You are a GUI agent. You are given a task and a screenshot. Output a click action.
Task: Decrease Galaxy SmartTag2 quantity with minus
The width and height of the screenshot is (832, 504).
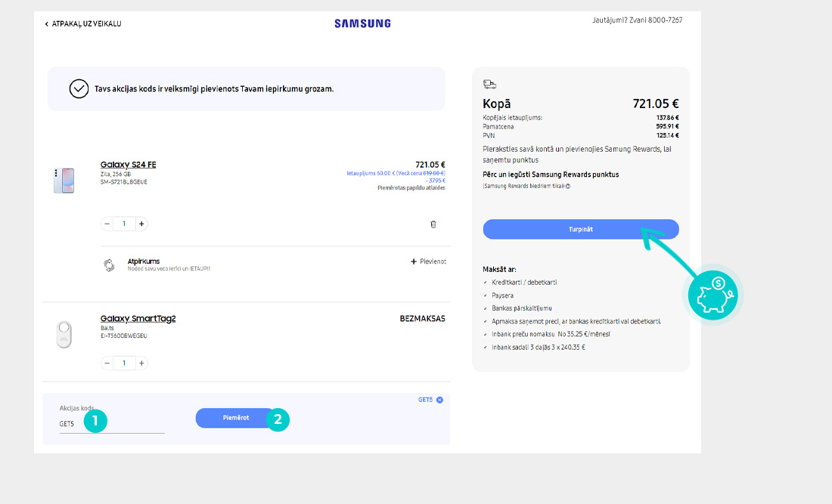point(107,363)
